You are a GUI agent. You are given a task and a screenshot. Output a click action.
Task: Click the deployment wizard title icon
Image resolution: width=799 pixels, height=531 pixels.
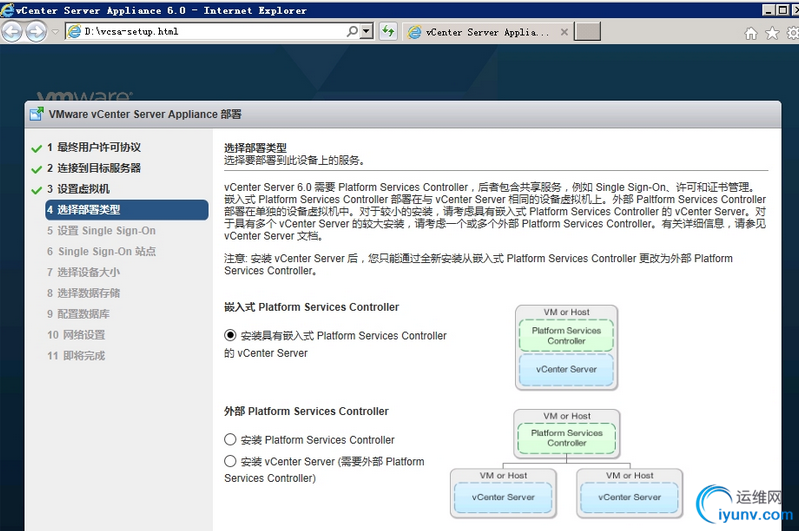coord(37,114)
